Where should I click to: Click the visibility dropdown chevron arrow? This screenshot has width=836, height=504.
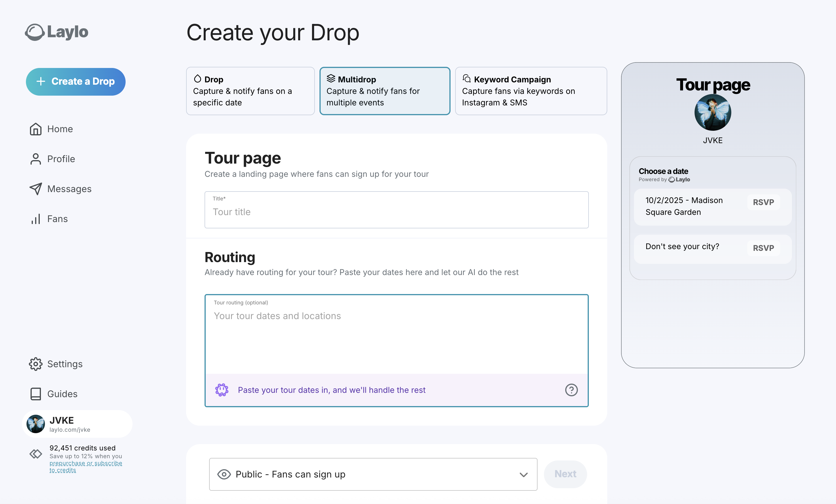[523, 475]
